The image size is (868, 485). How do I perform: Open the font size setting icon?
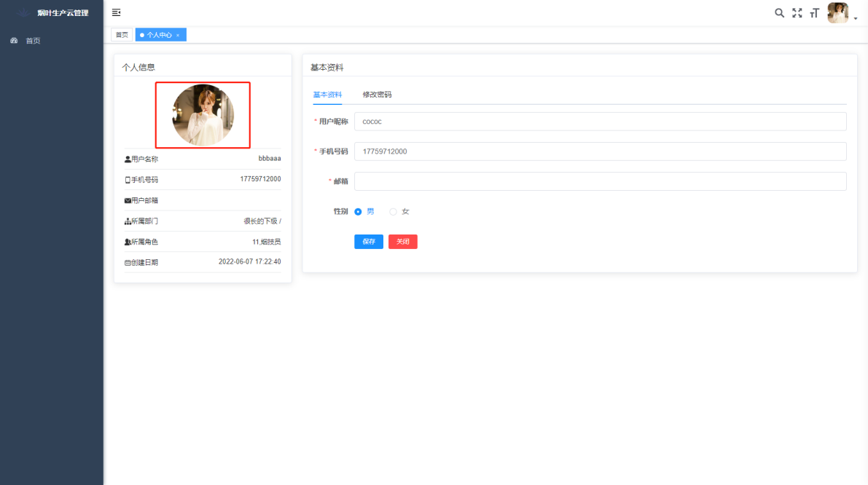click(x=814, y=13)
